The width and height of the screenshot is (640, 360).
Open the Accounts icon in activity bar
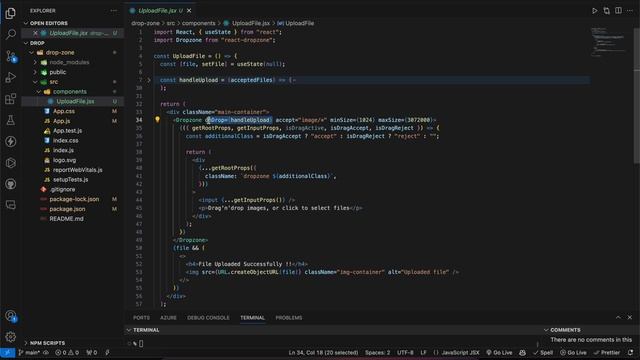coord(11,316)
